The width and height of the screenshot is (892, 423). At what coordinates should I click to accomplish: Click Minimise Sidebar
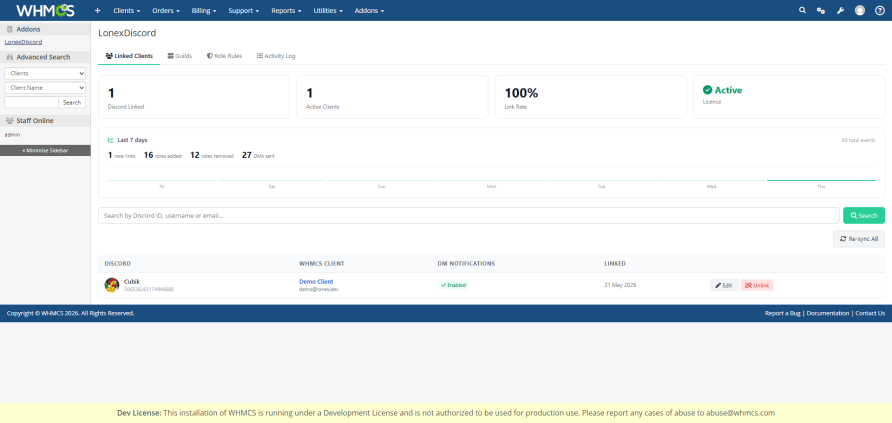pyautogui.click(x=45, y=151)
